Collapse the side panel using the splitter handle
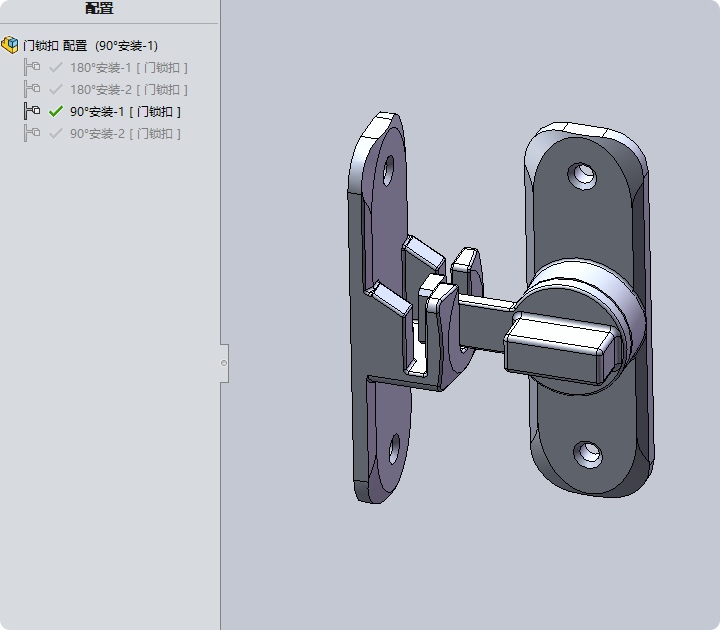Viewport: 720px width, 630px height. point(224,363)
